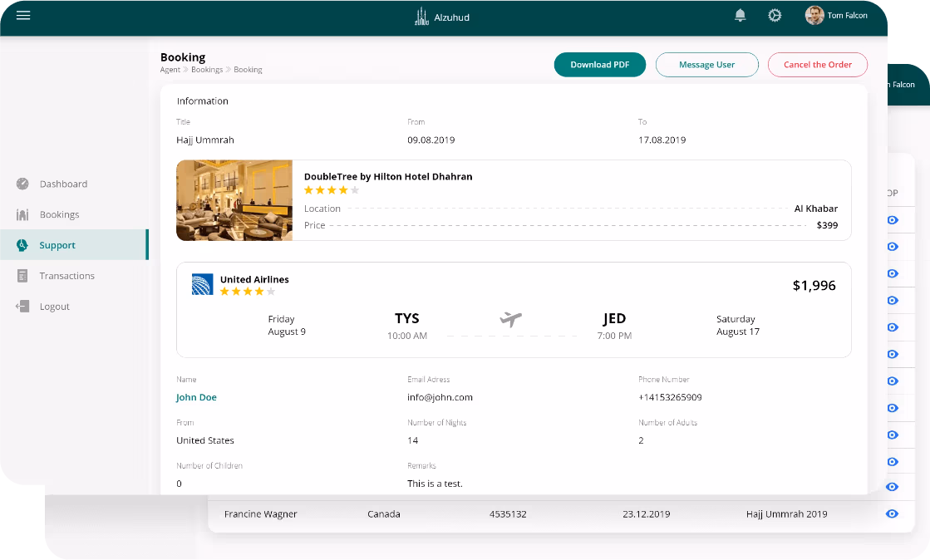This screenshot has height=560, width=930.
Task: Click the Bookings sidebar icon
Action: pos(22,214)
